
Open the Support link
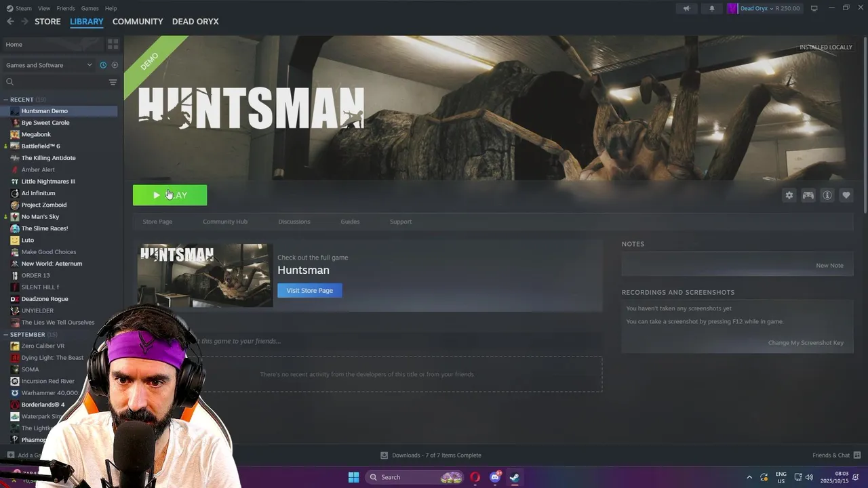tap(401, 222)
